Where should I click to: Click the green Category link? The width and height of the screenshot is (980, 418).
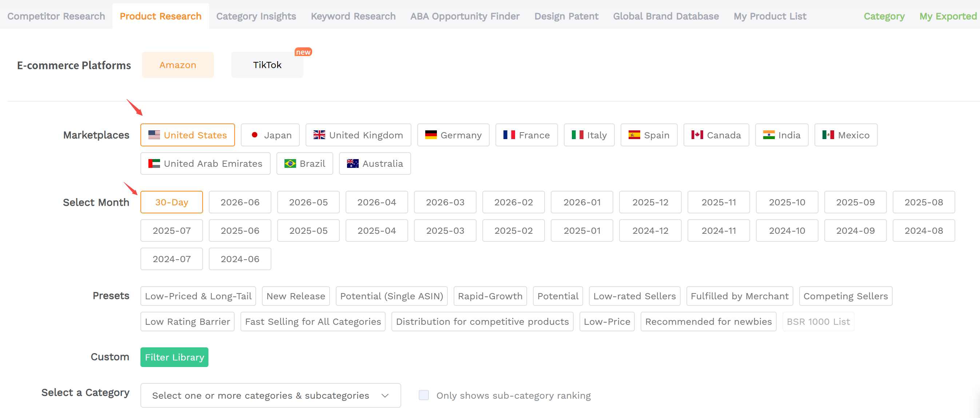[x=884, y=16]
